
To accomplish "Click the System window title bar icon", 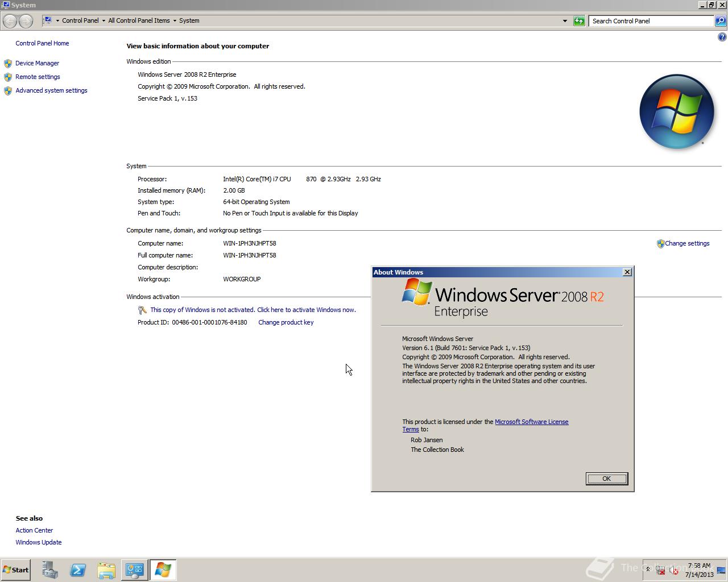I will (6, 5).
